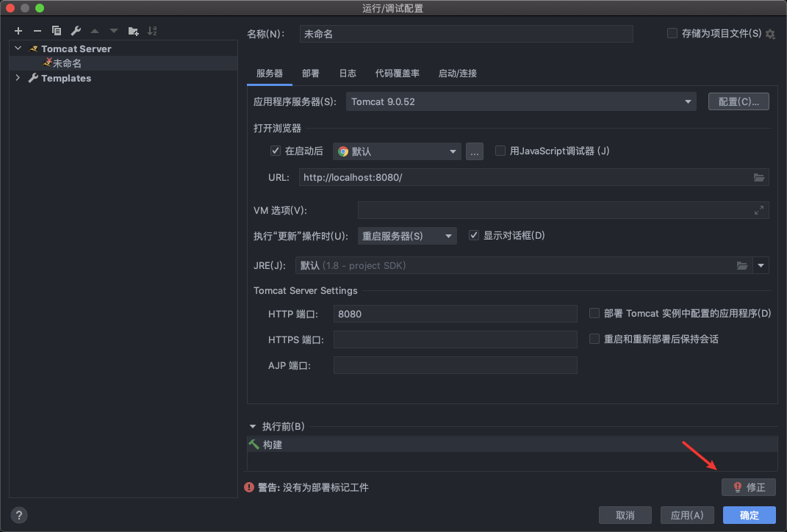Select the Tomcat Server tree item

[123, 48]
